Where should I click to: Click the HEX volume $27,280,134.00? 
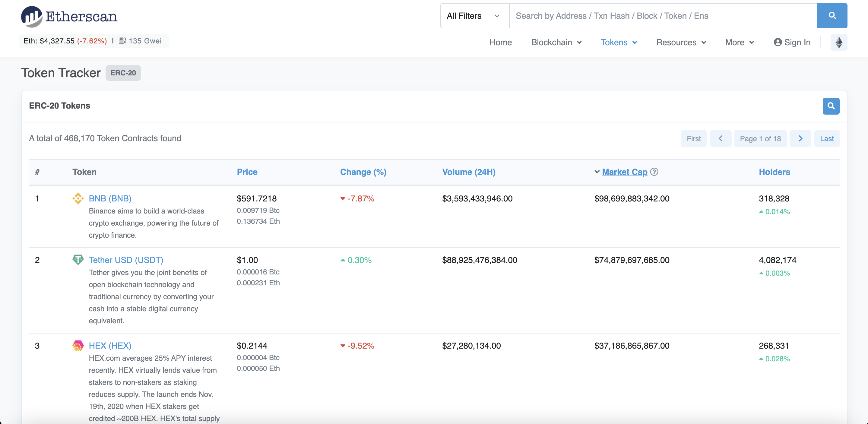[x=471, y=346]
